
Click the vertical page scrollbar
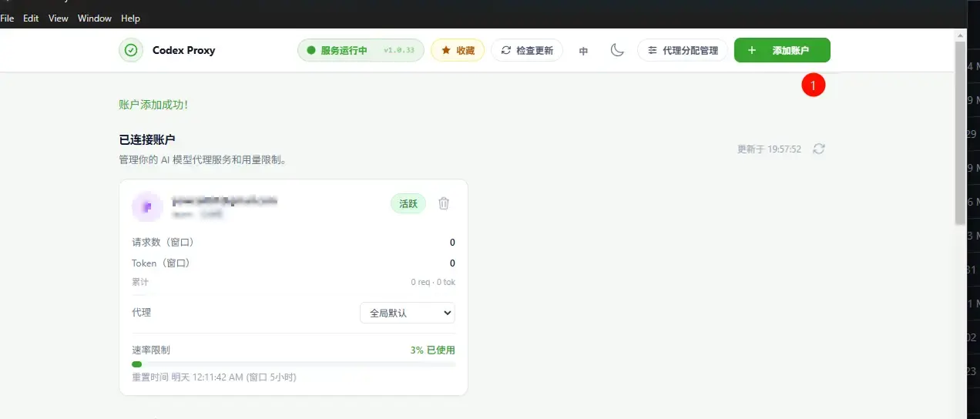[960, 131]
